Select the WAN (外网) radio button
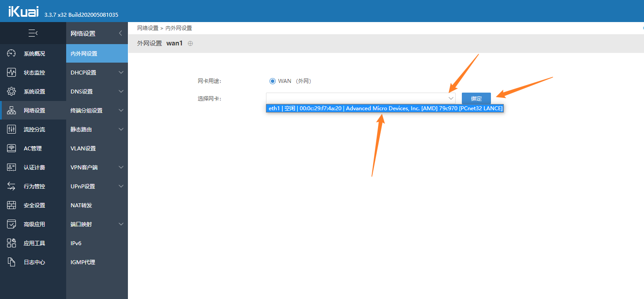The width and height of the screenshot is (644, 299). coord(272,81)
